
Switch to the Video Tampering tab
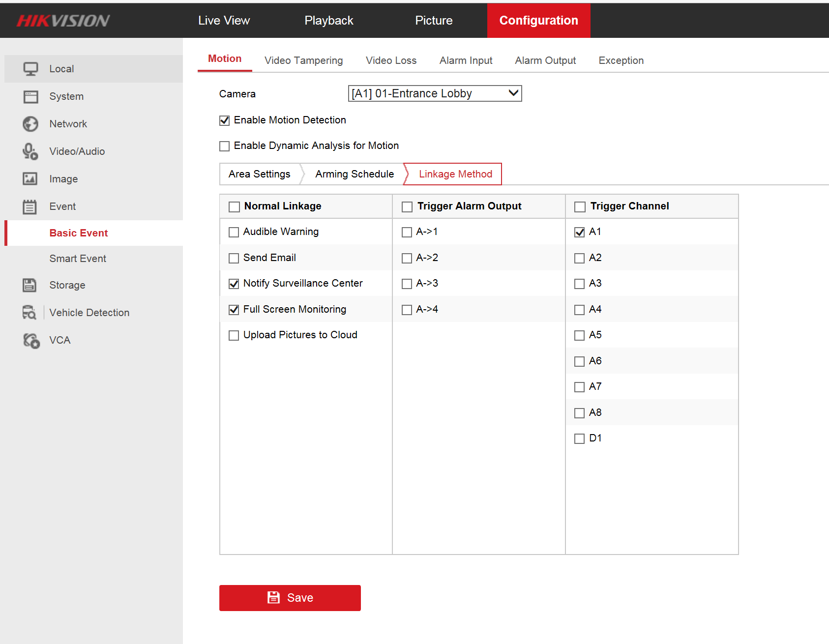coord(303,60)
